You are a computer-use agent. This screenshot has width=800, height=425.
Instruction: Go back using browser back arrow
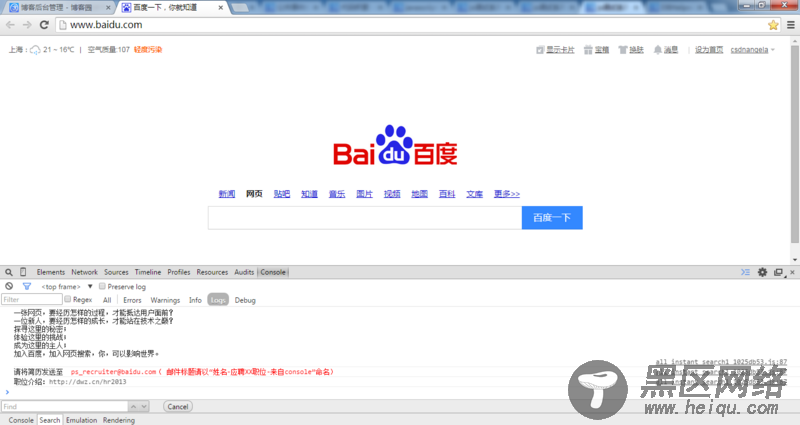tap(10, 24)
